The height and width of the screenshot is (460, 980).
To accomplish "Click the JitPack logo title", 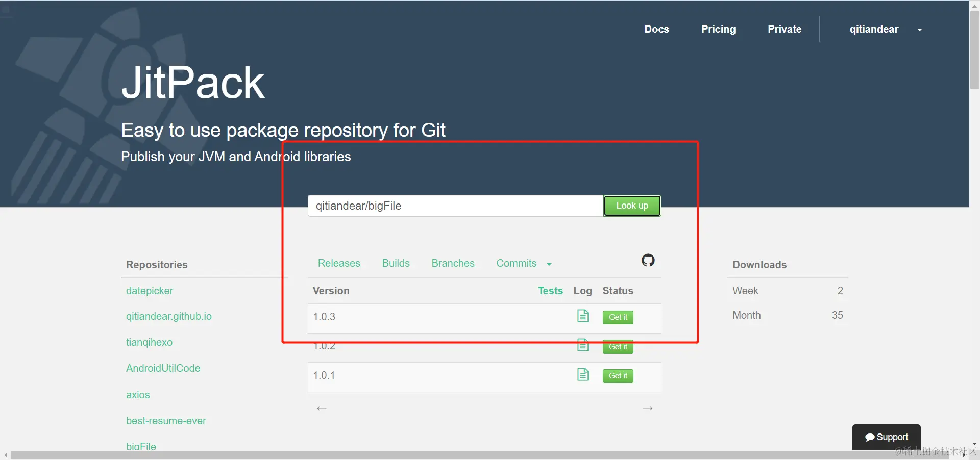I will click(x=193, y=82).
